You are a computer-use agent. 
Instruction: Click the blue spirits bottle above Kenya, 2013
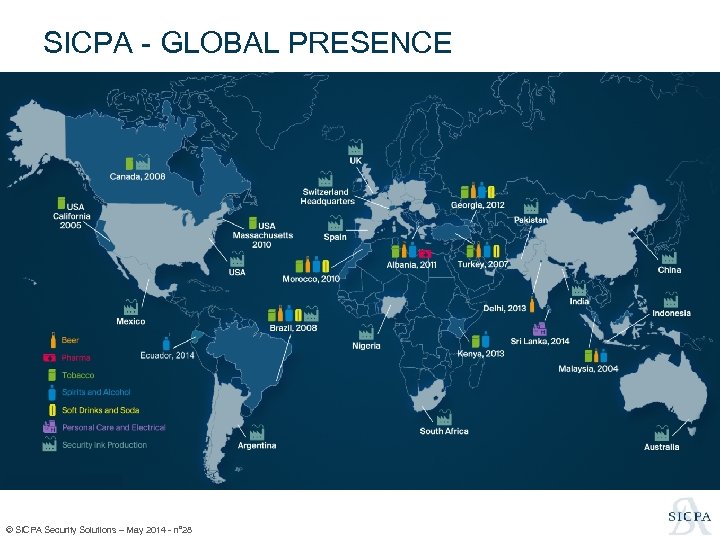(x=485, y=340)
